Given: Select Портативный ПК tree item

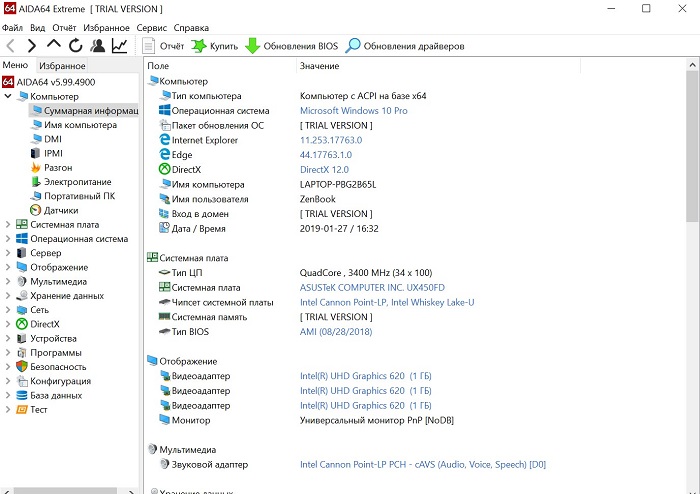Looking at the screenshot, I should pyautogui.click(x=73, y=196).
